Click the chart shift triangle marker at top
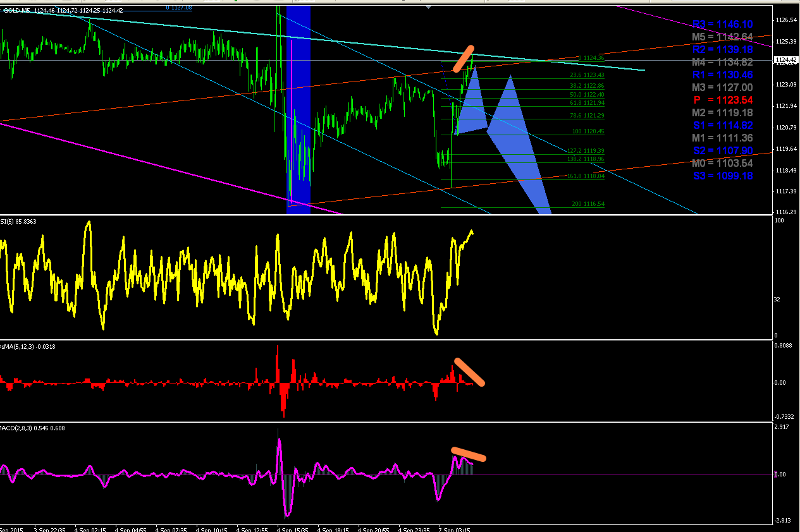 coord(429,8)
